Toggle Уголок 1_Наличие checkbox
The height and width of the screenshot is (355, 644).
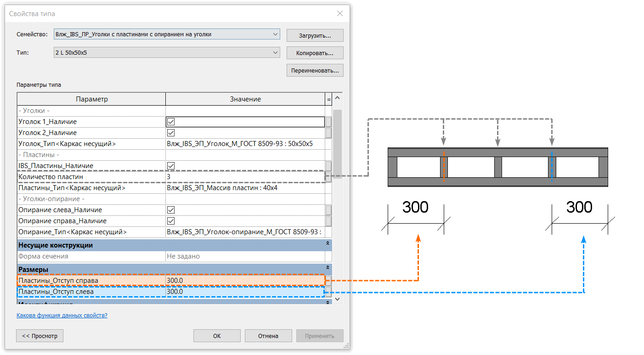[x=171, y=122]
